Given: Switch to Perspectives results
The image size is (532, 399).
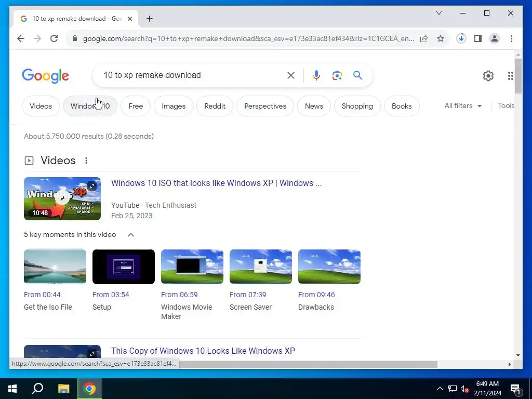Looking at the screenshot, I should tap(265, 106).
